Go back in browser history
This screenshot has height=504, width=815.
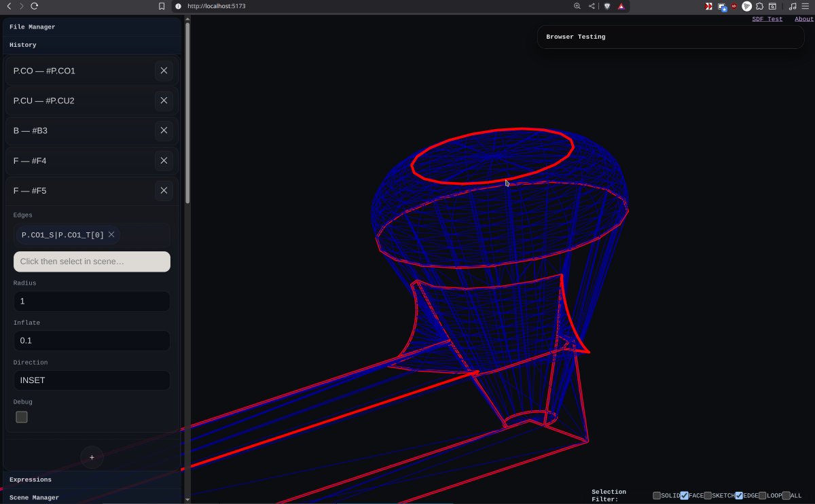(9, 6)
